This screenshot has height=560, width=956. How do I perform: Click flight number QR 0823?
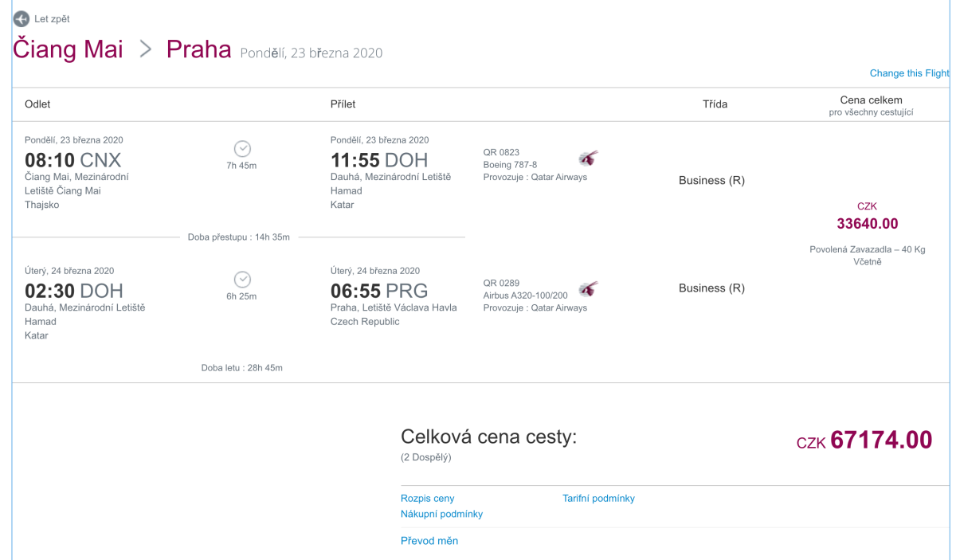click(x=501, y=152)
